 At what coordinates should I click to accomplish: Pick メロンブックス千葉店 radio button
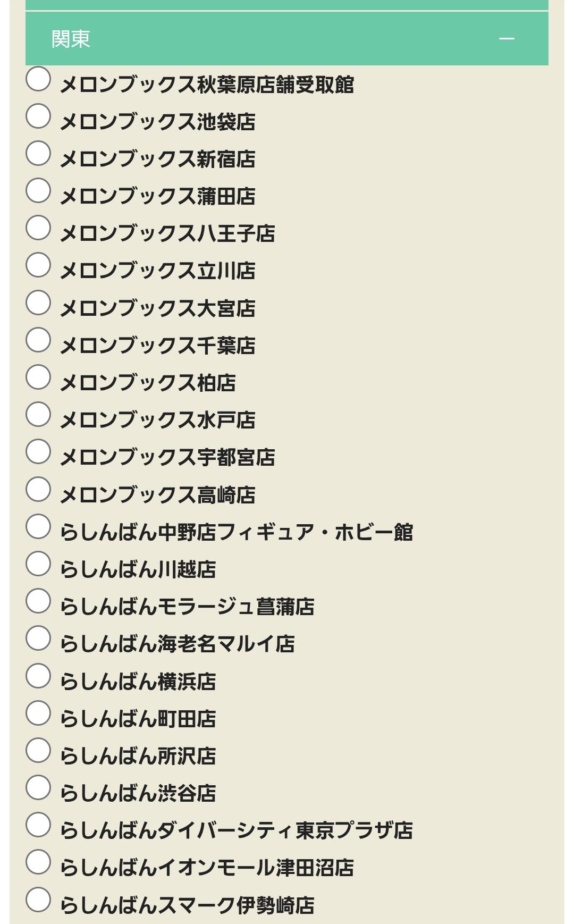38,340
